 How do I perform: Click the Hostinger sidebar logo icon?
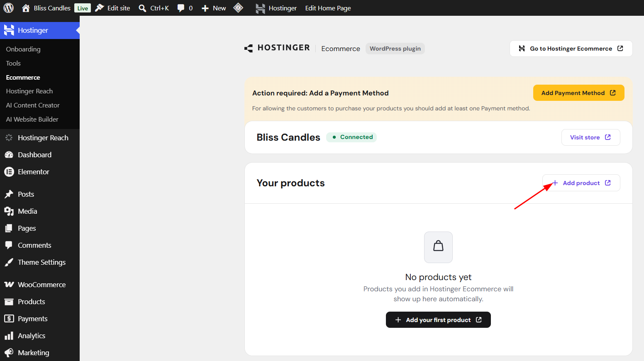click(x=9, y=30)
